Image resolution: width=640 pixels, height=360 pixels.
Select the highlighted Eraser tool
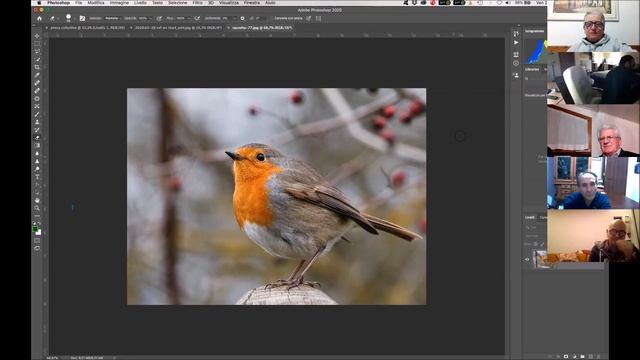37,138
